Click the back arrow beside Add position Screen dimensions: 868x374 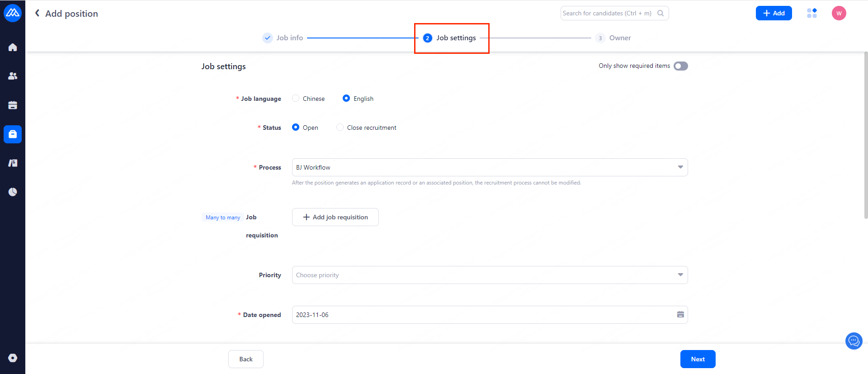tap(38, 13)
